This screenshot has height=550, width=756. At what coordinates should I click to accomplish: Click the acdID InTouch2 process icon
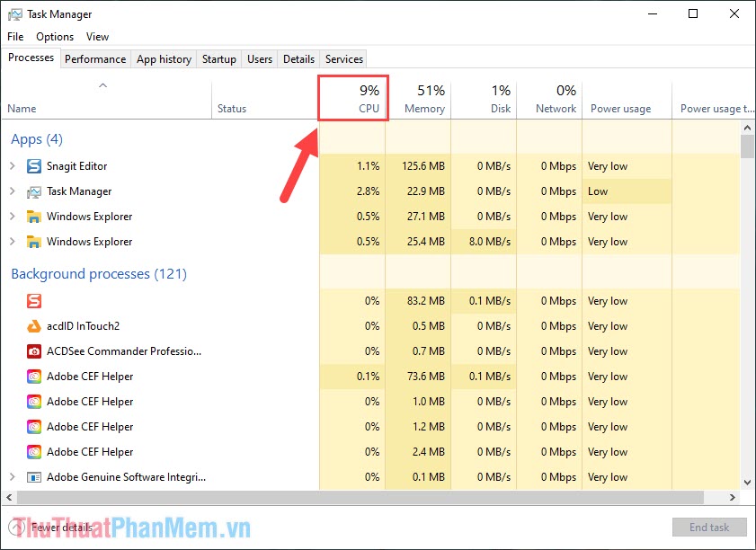(34, 326)
